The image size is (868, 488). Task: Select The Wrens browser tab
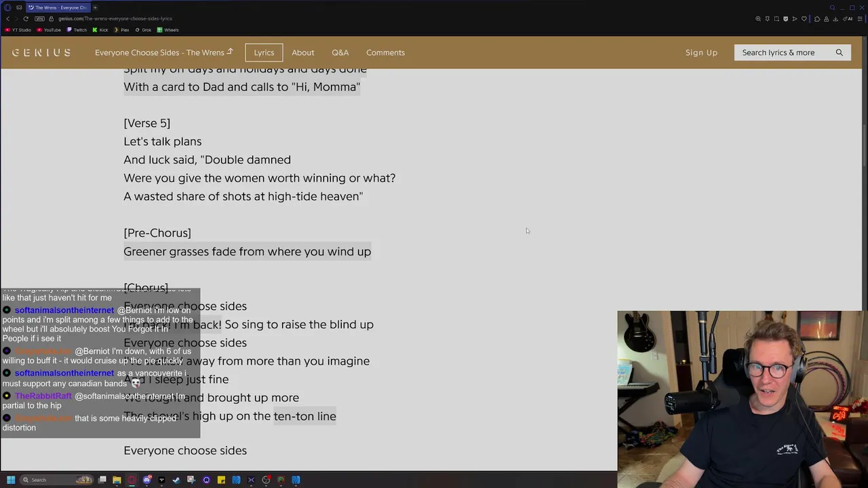(57, 7)
